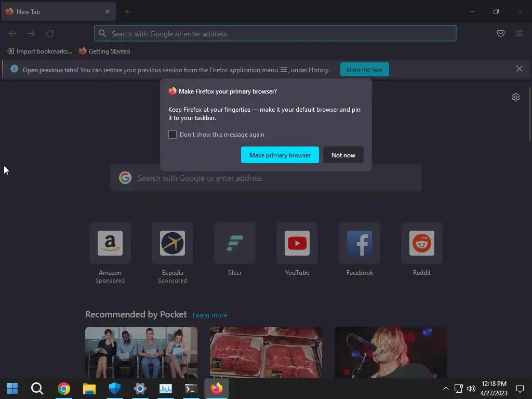Select the New Tab tab

58,11
